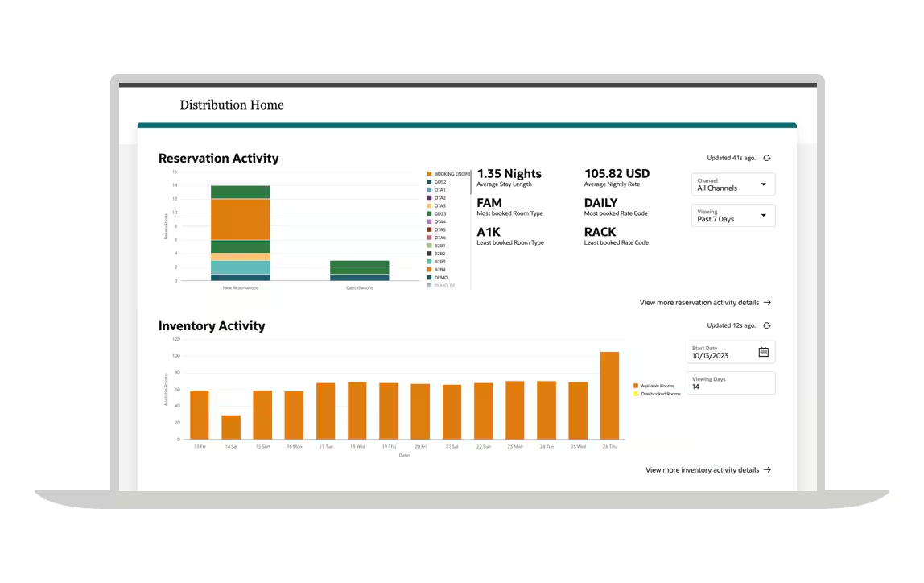Refresh the Reservation Activity data

pyautogui.click(x=766, y=158)
